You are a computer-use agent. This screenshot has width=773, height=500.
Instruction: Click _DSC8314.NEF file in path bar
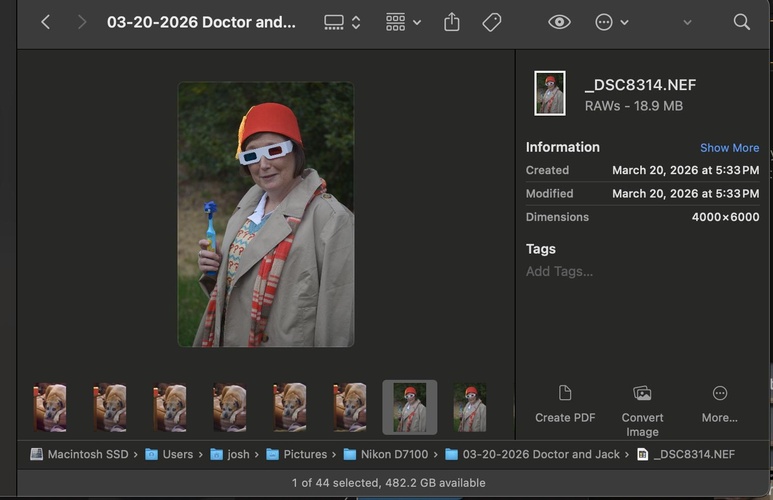coord(686,454)
